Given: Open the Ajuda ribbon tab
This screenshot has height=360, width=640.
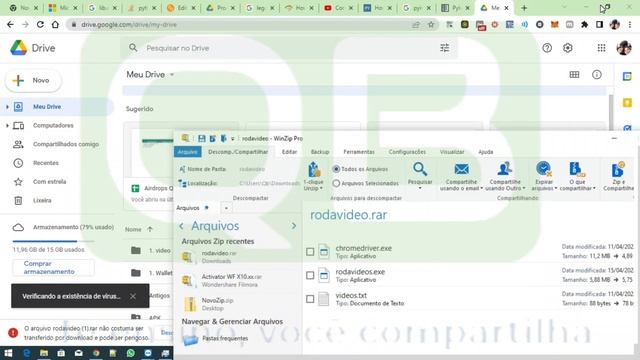Looking at the screenshot, I should [x=485, y=152].
